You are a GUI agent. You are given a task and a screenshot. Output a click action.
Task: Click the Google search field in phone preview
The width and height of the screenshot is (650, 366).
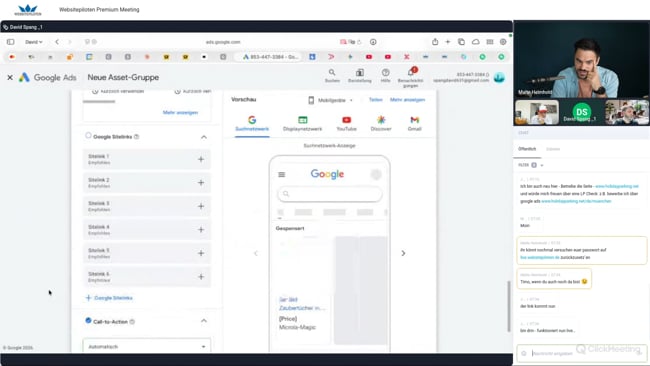click(x=330, y=194)
